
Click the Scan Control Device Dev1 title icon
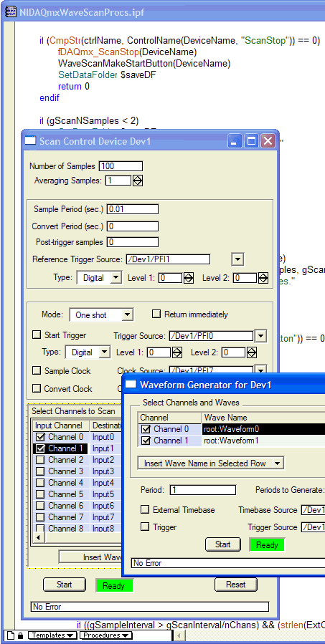pyautogui.click(x=30, y=141)
